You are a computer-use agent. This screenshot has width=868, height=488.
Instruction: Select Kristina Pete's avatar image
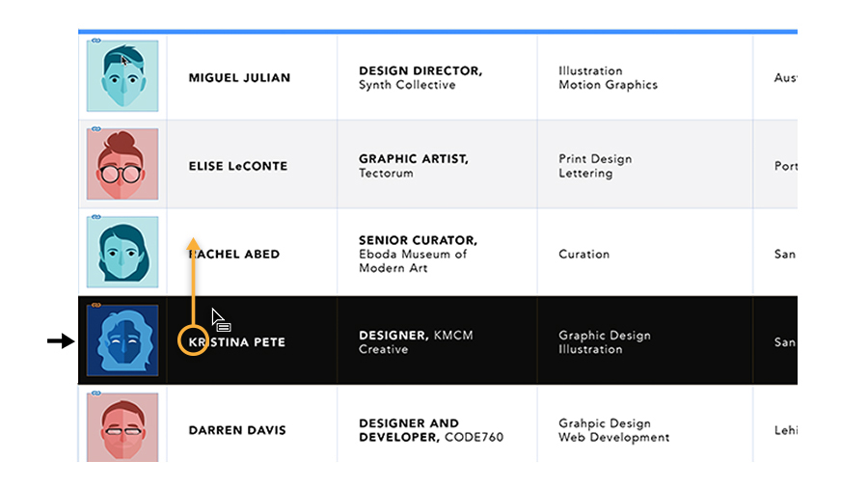click(x=122, y=342)
